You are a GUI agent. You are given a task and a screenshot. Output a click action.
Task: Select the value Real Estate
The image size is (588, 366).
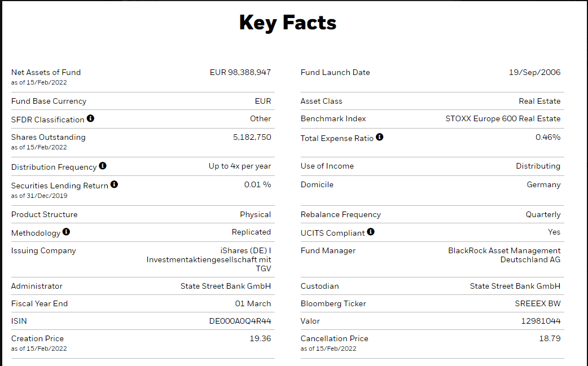pos(539,101)
